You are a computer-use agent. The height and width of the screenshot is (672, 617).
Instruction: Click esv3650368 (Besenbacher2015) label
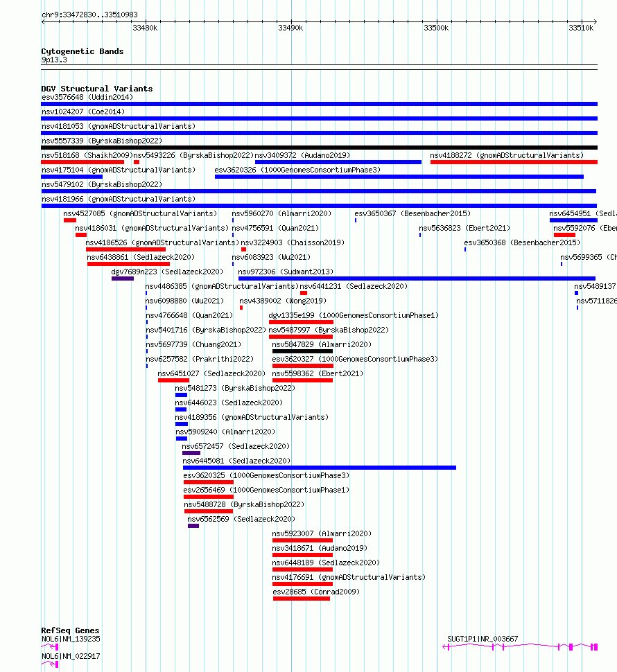522,243
